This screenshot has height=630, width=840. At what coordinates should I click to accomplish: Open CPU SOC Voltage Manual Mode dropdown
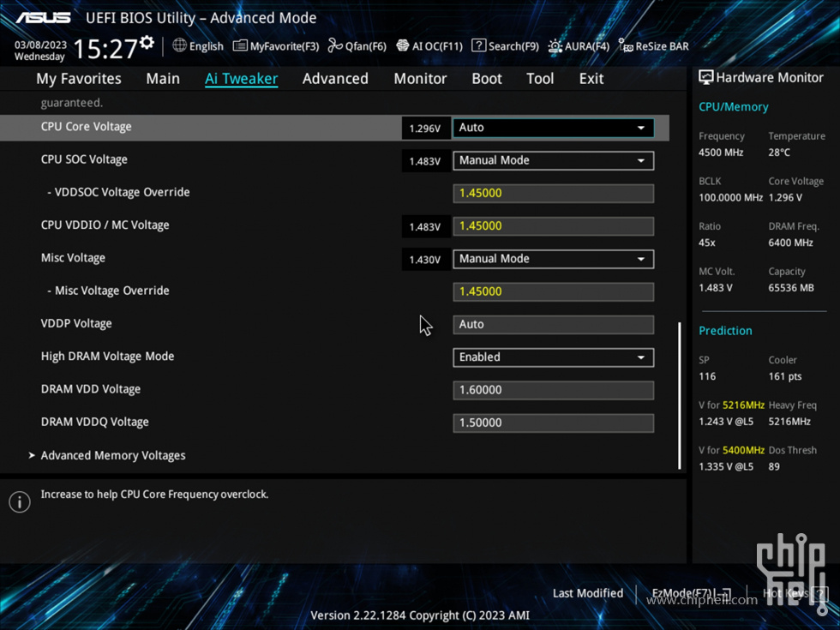(554, 160)
